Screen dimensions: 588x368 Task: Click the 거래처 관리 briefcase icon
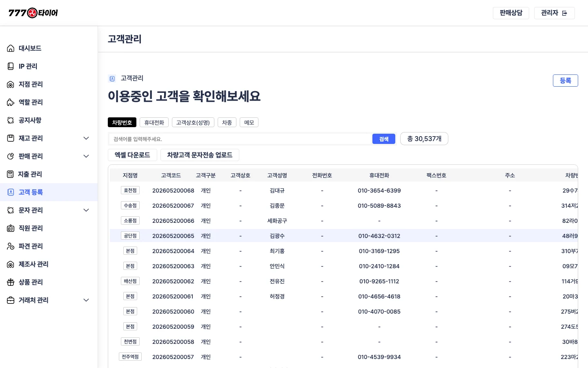pos(11,300)
